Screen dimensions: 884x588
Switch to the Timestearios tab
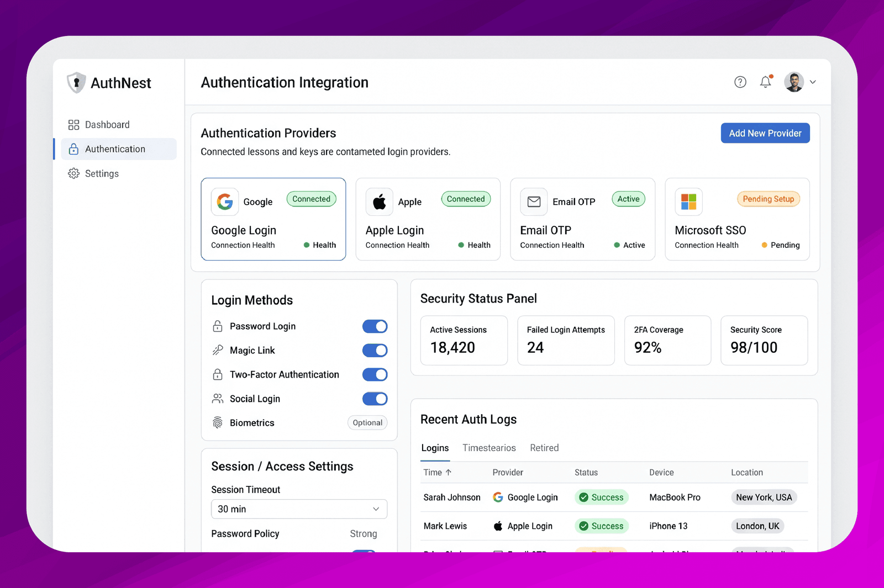click(489, 448)
